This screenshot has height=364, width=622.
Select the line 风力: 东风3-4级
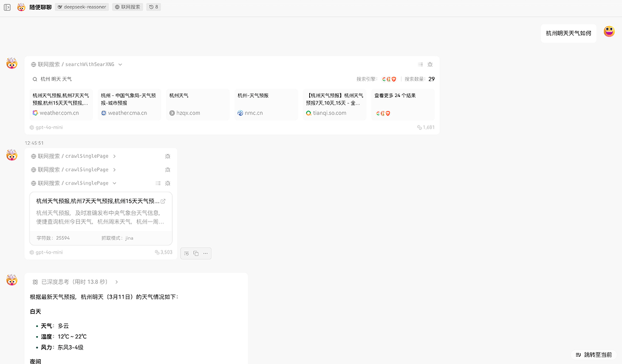62,348
